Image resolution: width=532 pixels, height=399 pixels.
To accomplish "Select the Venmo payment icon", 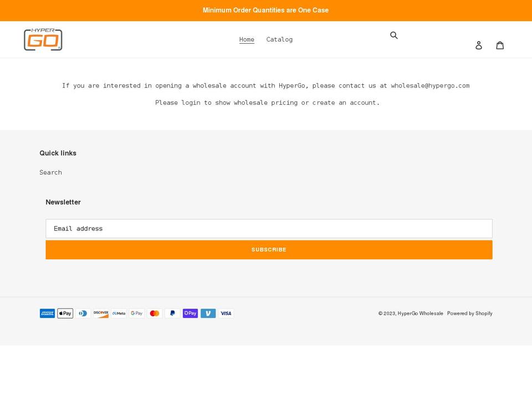I will (208, 313).
